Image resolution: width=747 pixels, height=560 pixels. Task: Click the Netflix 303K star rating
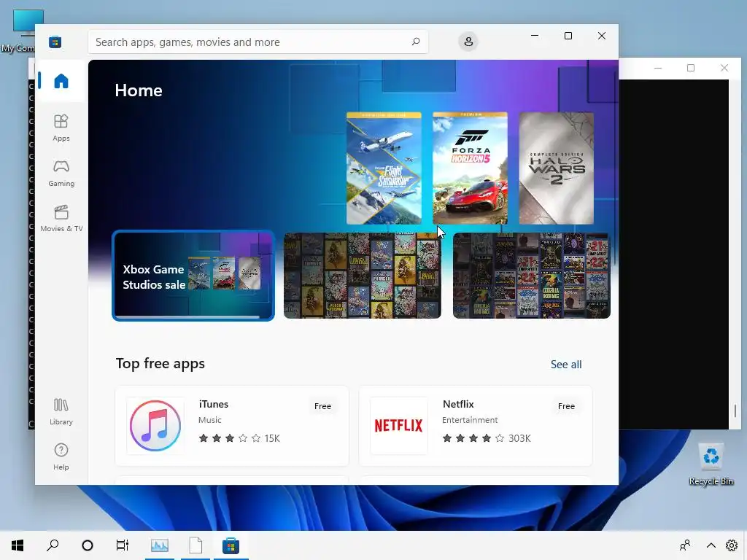tap(487, 438)
